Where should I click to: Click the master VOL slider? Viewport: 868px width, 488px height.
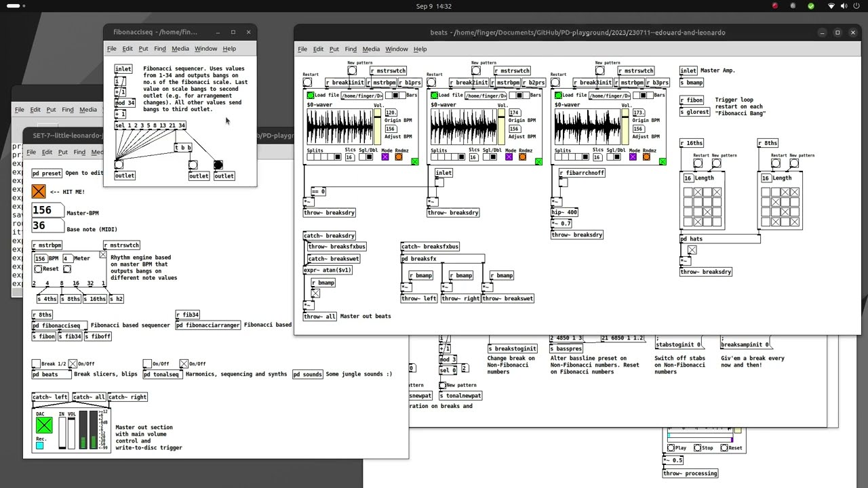[x=72, y=432]
